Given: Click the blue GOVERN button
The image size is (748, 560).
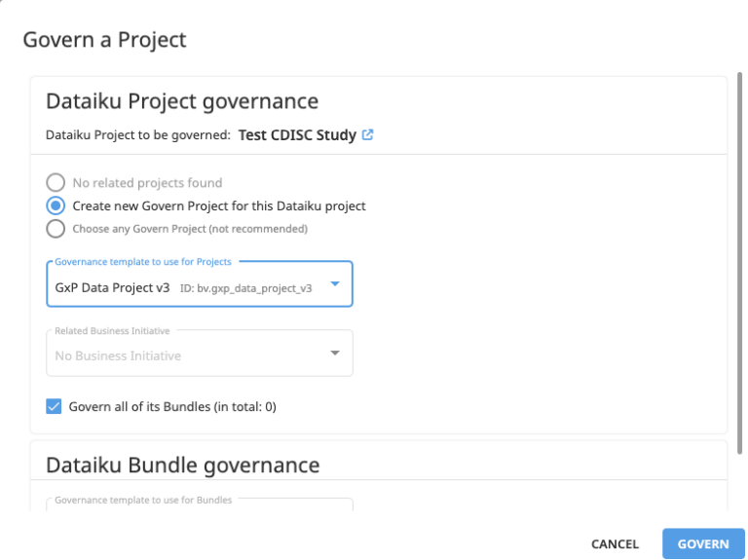Looking at the screenshot, I should (x=703, y=543).
